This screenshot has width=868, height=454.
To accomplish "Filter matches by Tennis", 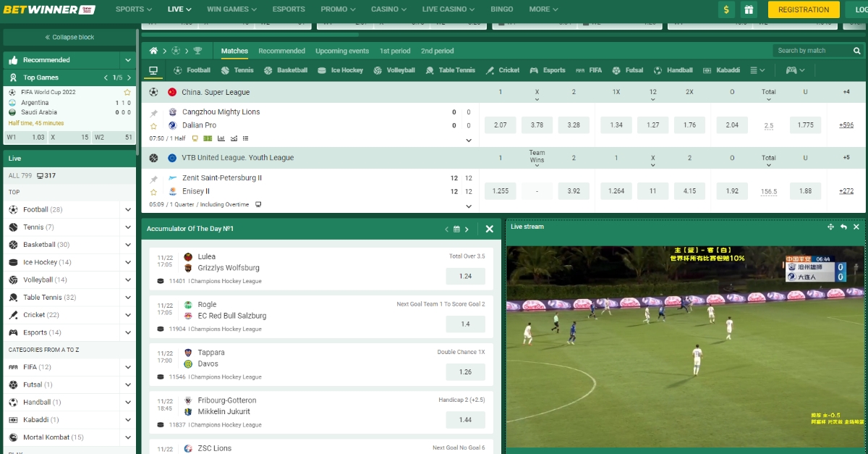I will 237,70.
